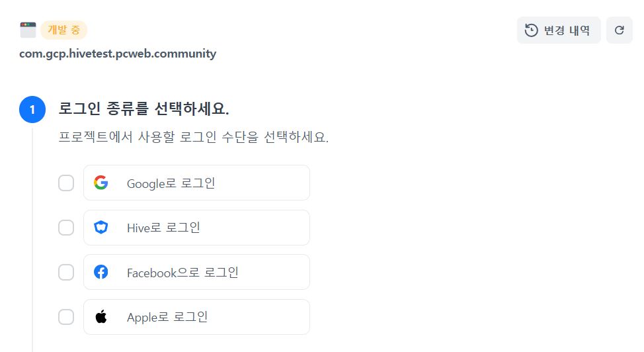
Task: Click the Apple logo icon
Action: click(101, 317)
